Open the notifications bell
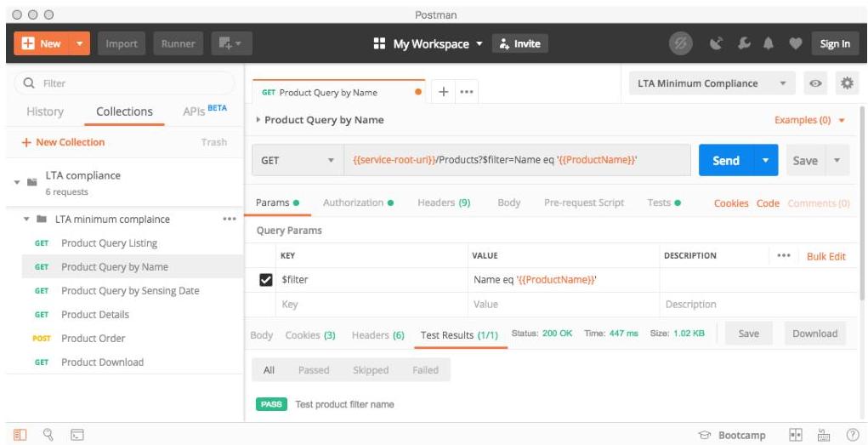Image resolution: width=868 pixels, height=445 pixels. pos(769,43)
